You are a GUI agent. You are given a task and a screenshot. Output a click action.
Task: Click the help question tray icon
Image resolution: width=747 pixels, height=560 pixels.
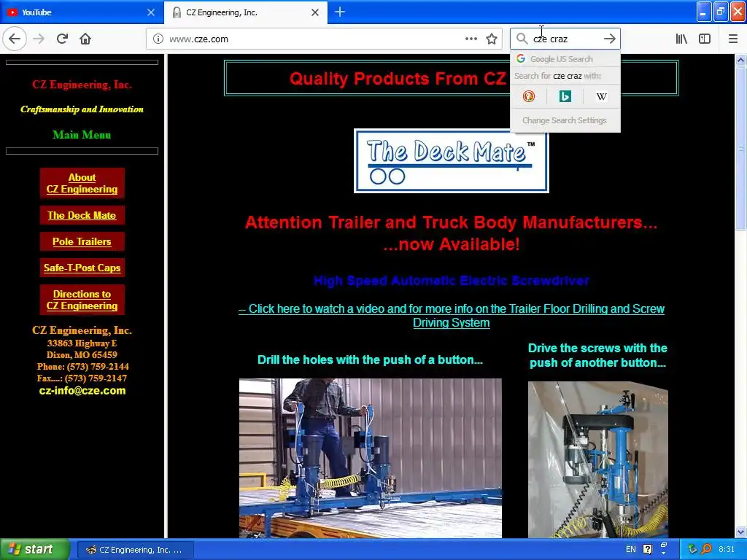pos(648,550)
